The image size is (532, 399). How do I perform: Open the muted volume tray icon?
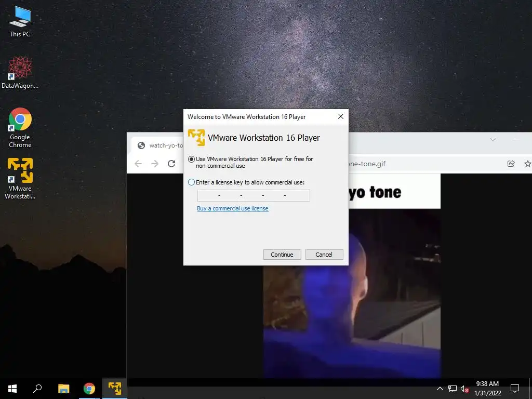coord(464,389)
